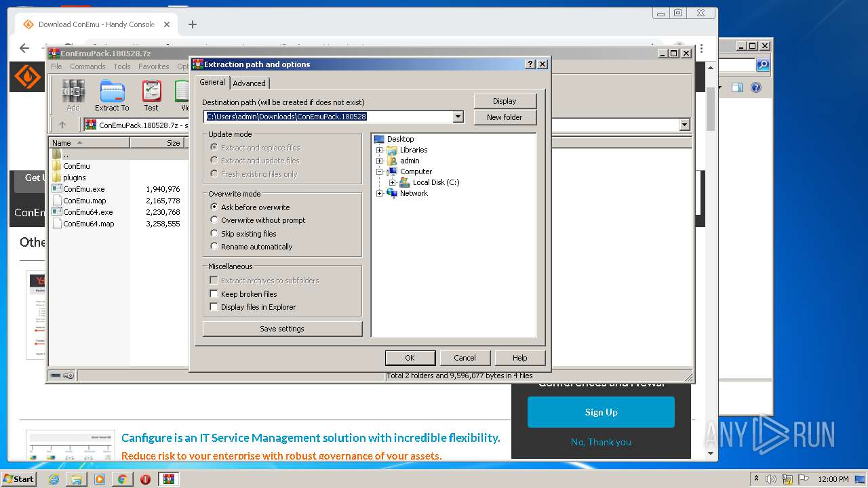
Task: Select ConEmu.exe file icon
Action: [x=57, y=189]
